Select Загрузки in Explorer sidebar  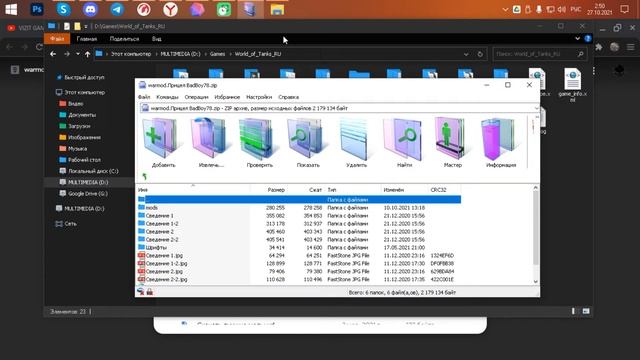[75, 126]
